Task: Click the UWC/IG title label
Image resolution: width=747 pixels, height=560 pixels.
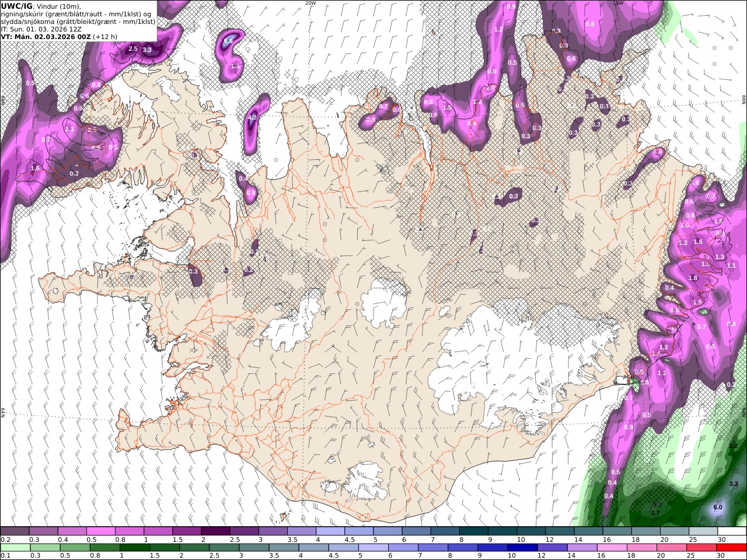Action: click(16, 6)
